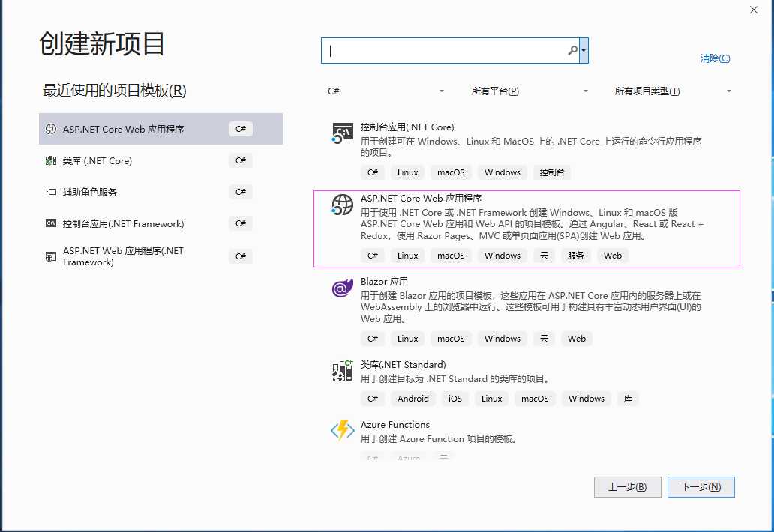Click the 控制台应用(.NET Core) console icon
The image size is (774, 532).
click(x=343, y=133)
